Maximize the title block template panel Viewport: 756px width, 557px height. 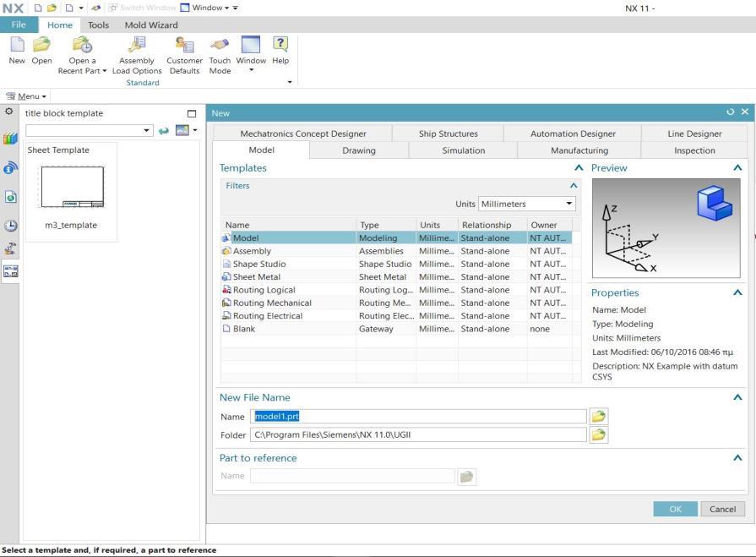coord(192,113)
